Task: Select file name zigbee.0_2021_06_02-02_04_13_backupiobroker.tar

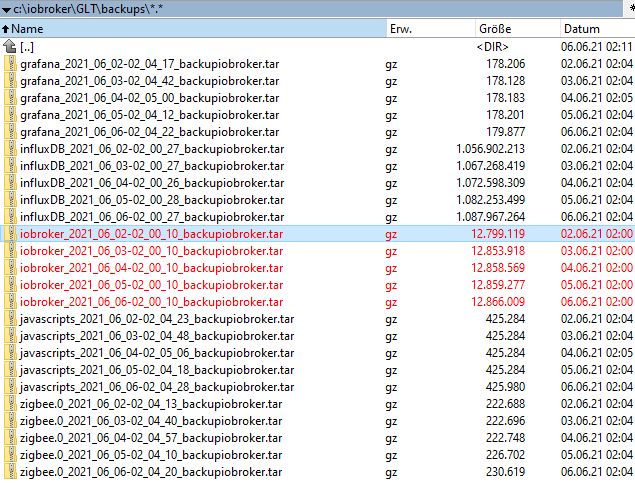Action: click(151, 404)
